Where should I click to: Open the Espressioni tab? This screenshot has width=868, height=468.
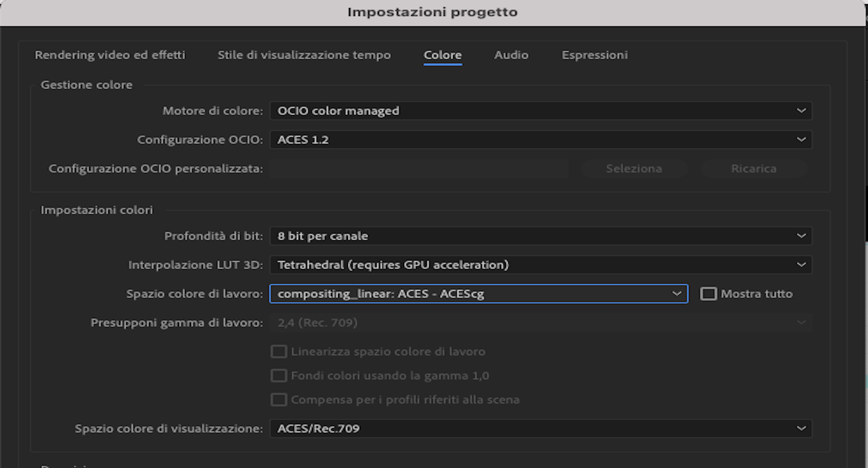click(x=594, y=55)
